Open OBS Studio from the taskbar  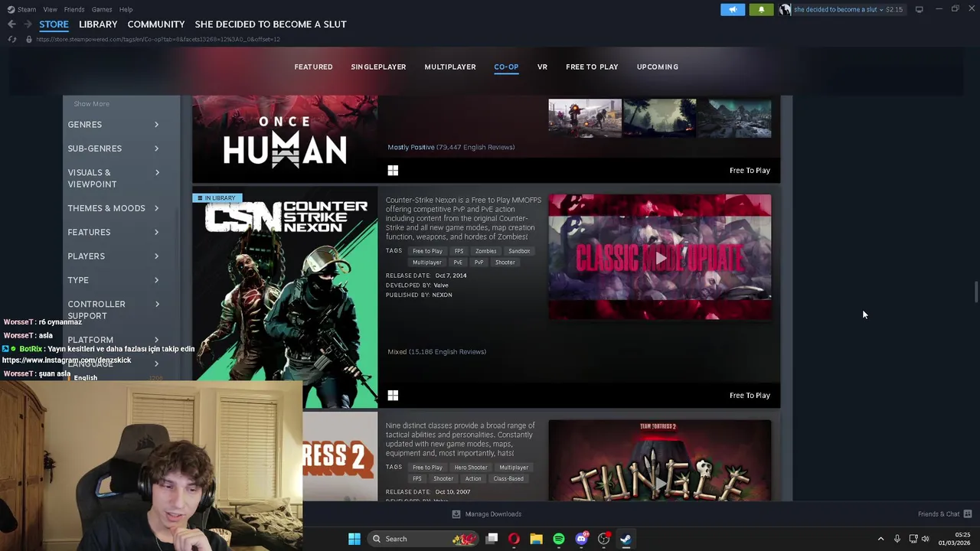(603, 539)
